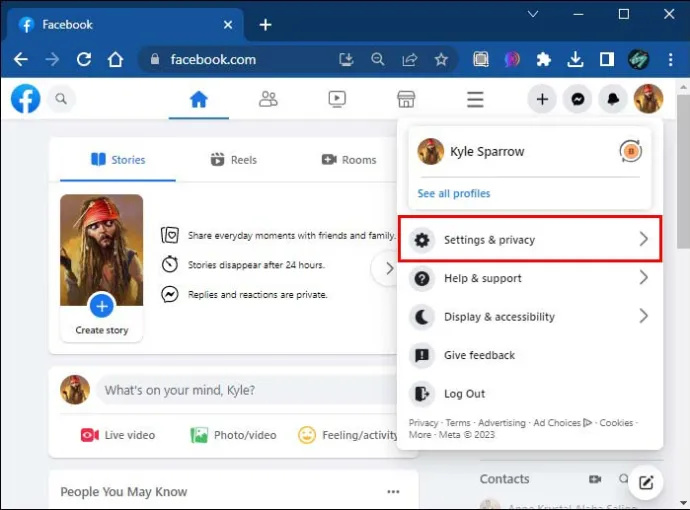Reload the page
This screenshot has width=690, height=510.
pyautogui.click(x=84, y=59)
